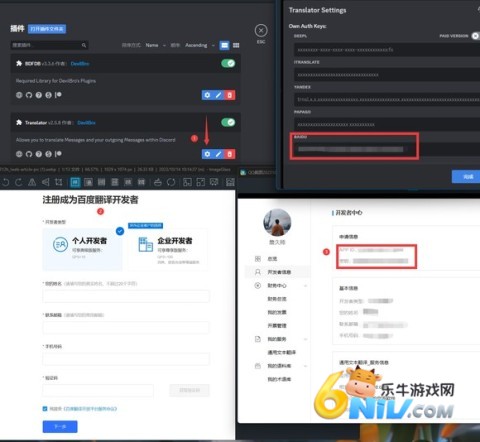This screenshot has width=480, height=442.
Task: Rotate image counterclockwise in ImageGlass toolbar
Action: click(x=6, y=182)
